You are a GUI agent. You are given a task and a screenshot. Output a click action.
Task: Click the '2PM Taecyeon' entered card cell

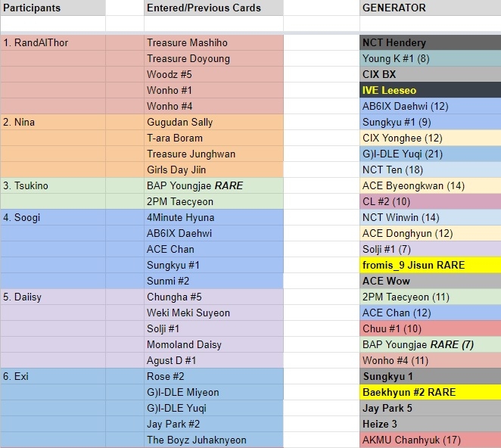[x=213, y=201]
